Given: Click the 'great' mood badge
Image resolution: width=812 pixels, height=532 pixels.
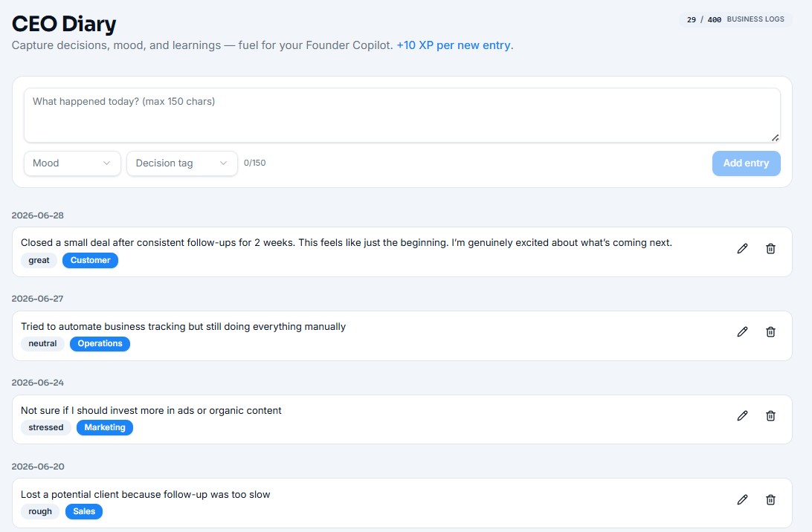Looking at the screenshot, I should pos(39,260).
